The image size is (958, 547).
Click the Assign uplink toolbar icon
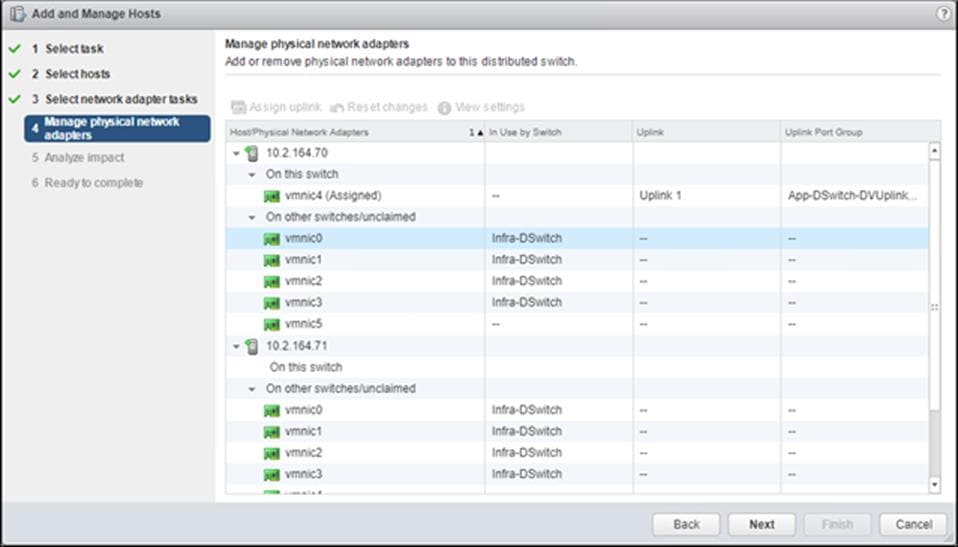pyautogui.click(x=238, y=108)
